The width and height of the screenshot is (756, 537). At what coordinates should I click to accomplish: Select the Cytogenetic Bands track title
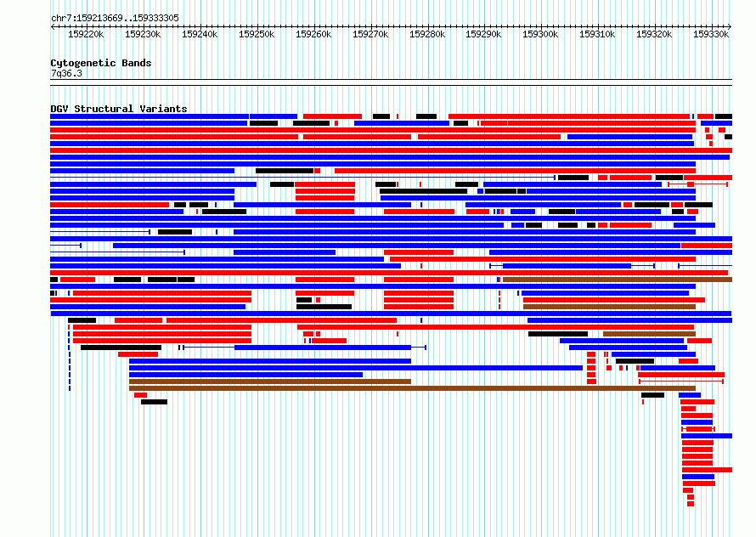101,63
